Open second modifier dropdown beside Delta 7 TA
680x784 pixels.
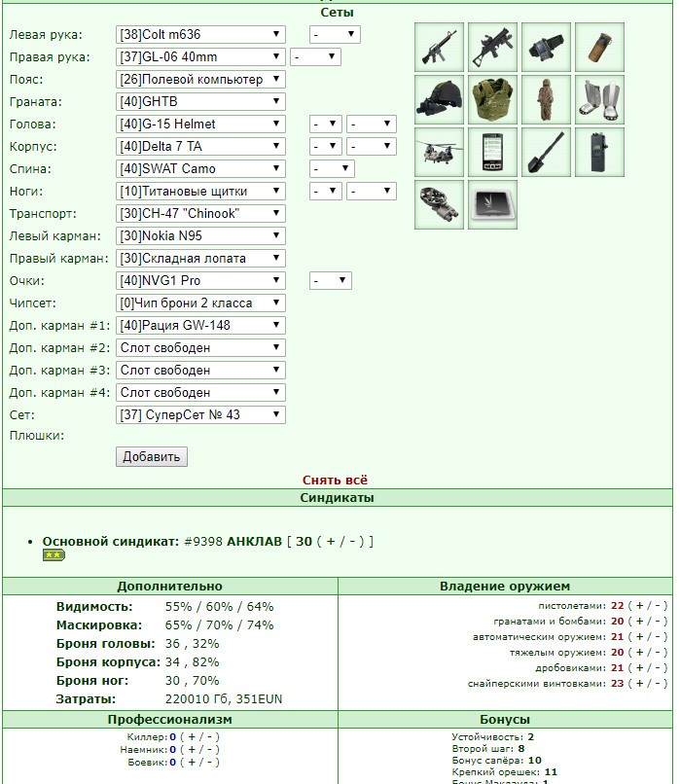click(372, 147)
